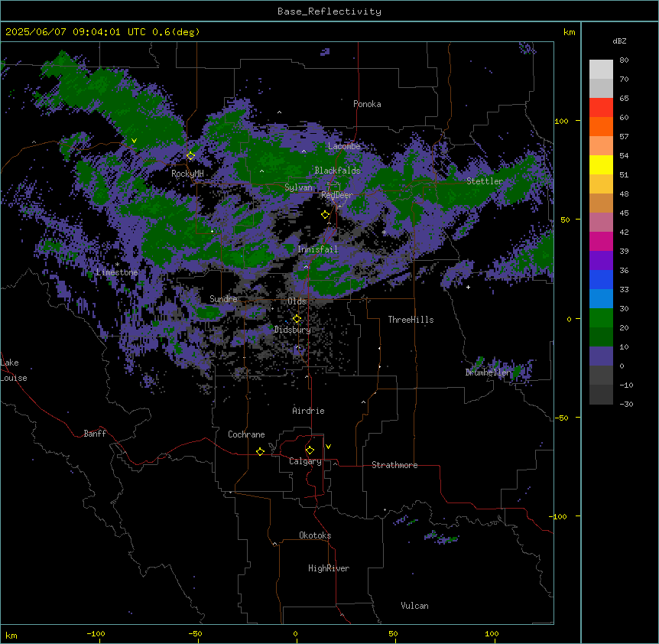Screen dimensions: 659x644
Task: Click the Strathmore label
Action: click(x=394, y=465)
